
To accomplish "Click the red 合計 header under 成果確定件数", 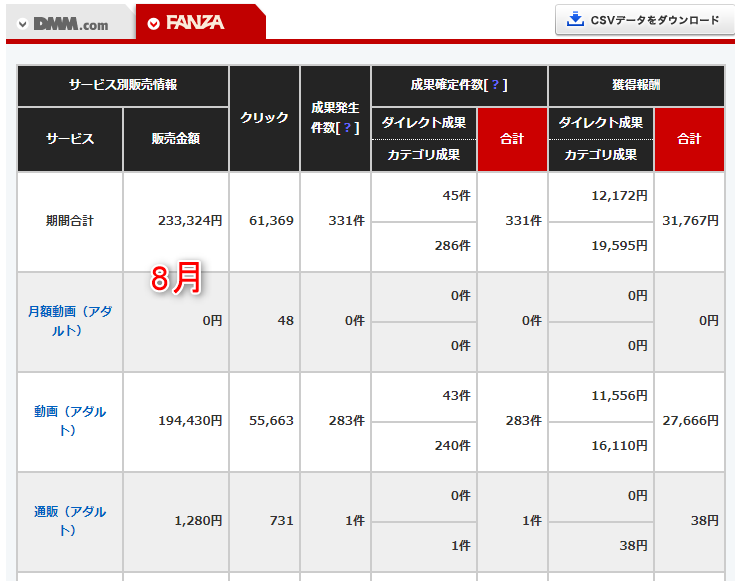I will click(512, 139).
